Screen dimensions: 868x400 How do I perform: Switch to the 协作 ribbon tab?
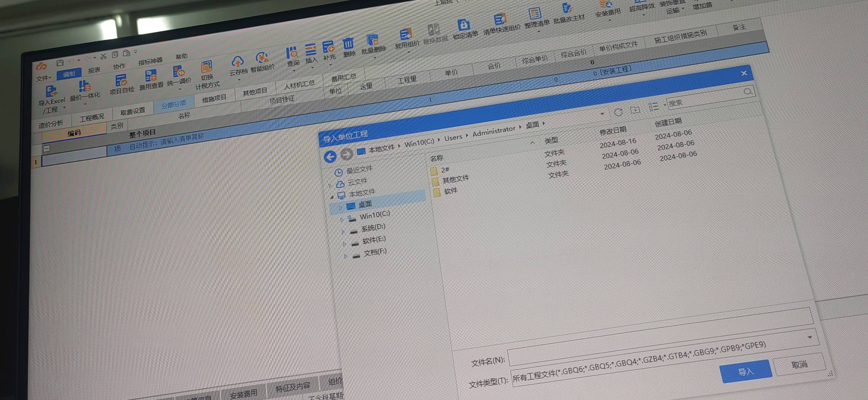tap(119, 66)
